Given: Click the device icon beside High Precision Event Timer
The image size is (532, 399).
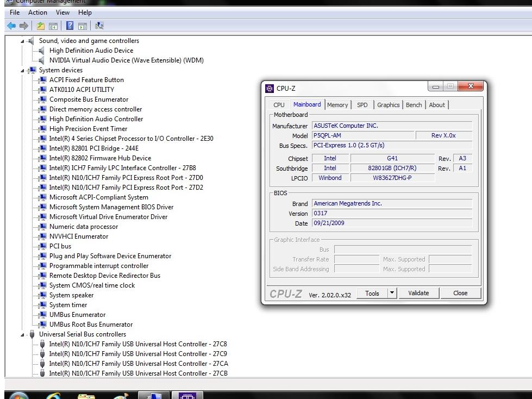Looking at the screenshot, I should 42,129.
